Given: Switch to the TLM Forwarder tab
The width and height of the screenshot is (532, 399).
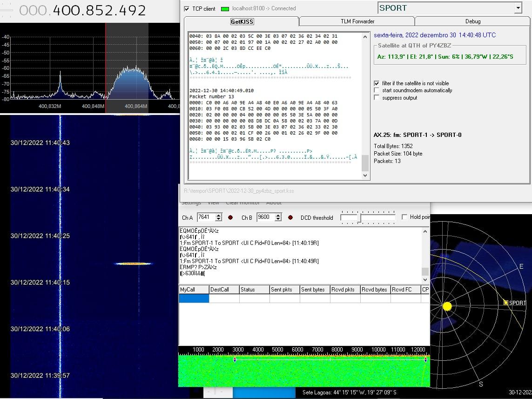Looking at the screenshot, I should (357, 21).
